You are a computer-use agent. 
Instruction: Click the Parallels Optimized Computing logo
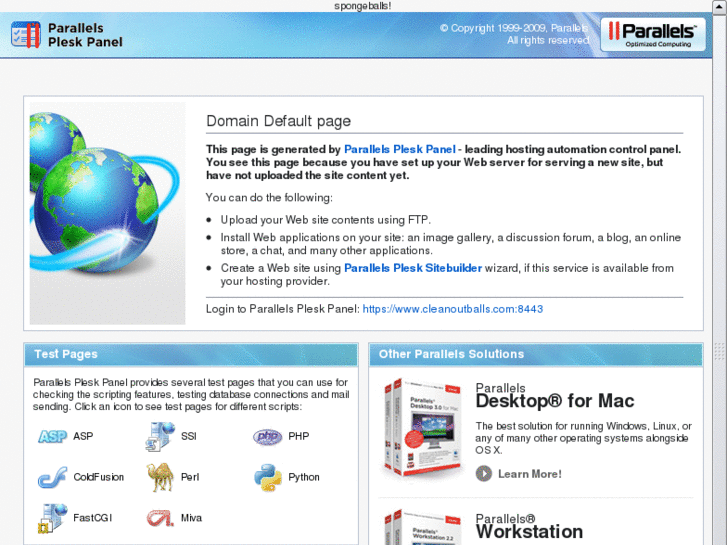[x=653, y=34]
